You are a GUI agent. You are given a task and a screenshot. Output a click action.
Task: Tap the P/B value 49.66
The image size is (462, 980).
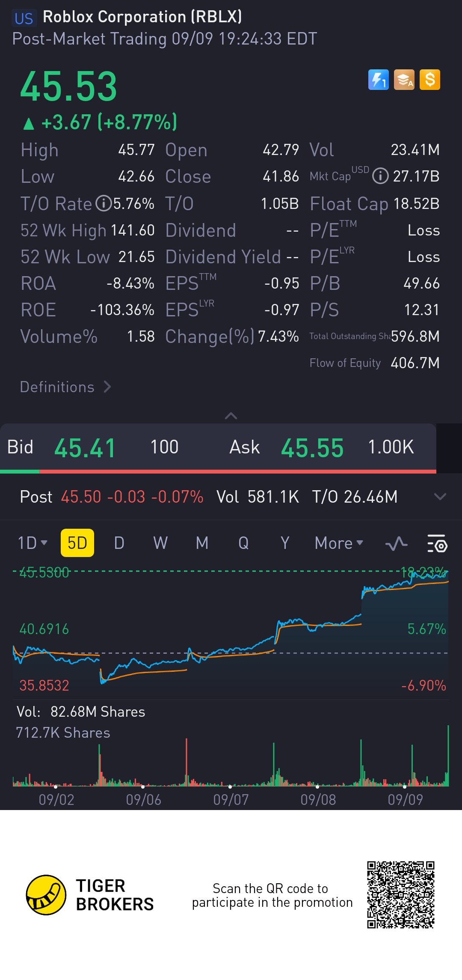pos(422,283)
